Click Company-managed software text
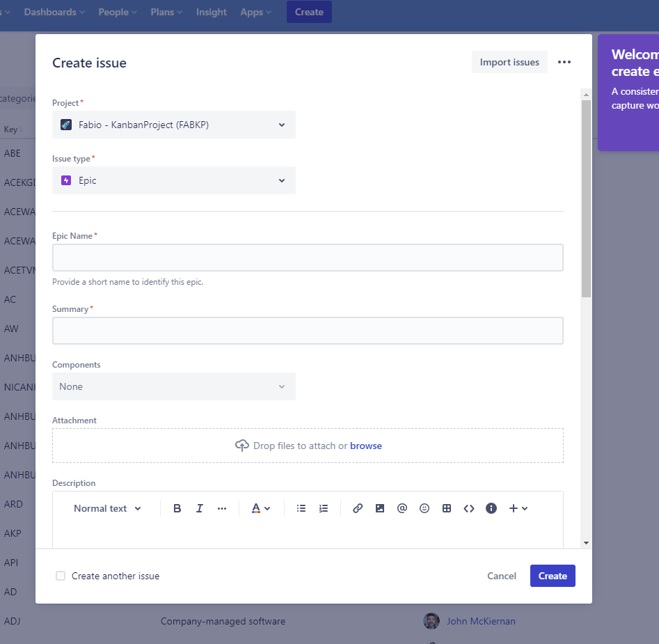The height and width of the screenshot is (644, 659). 223,621
